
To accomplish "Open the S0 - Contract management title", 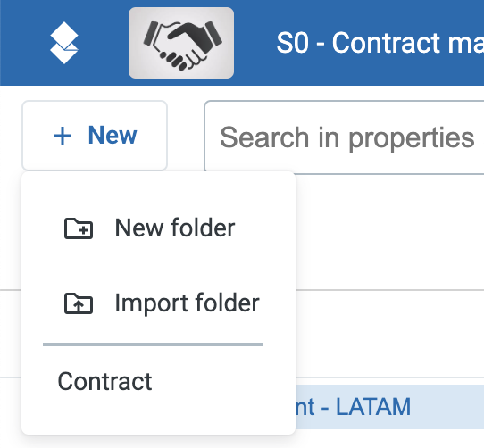I will pyautogui.click(x=380, y=43).
